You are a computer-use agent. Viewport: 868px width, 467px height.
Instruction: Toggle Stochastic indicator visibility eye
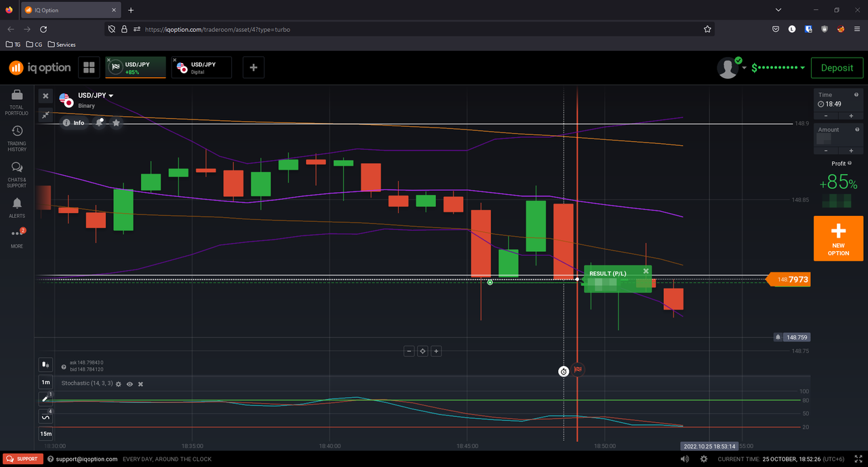[x=130, y=384]
